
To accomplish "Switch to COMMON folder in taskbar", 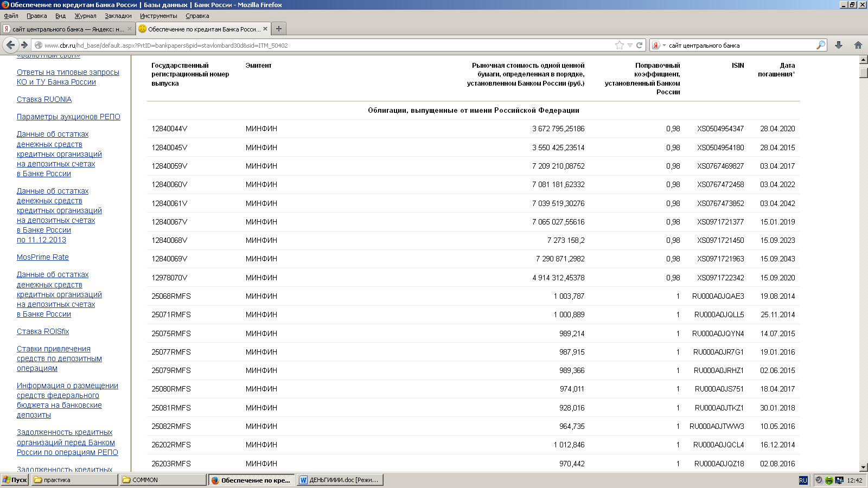I will (163, 480).
